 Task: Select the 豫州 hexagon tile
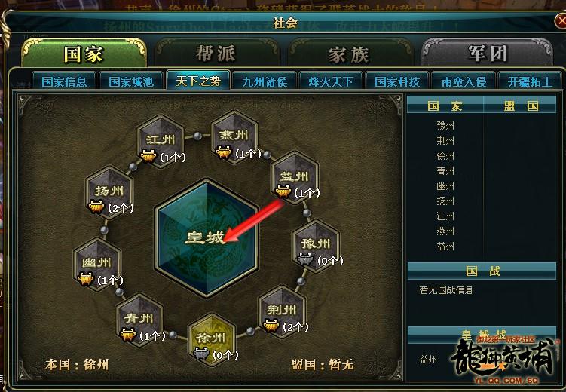[x=316, y=246]
